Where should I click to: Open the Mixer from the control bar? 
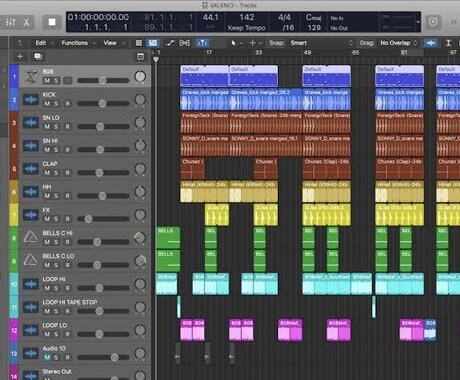coord(11,22)
